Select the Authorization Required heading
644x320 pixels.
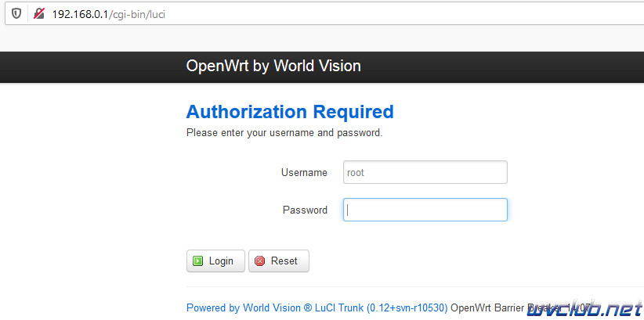tap(290, 112)
